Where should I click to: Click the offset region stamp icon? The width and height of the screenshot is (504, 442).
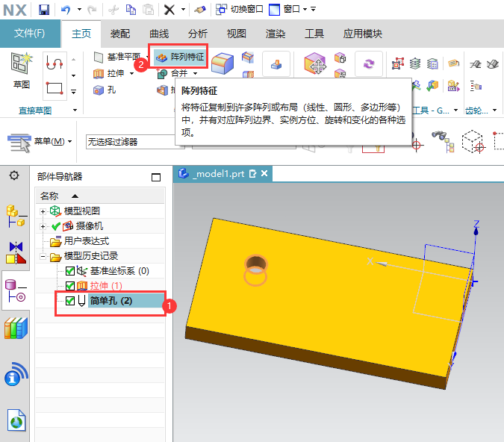click(276, 64)
